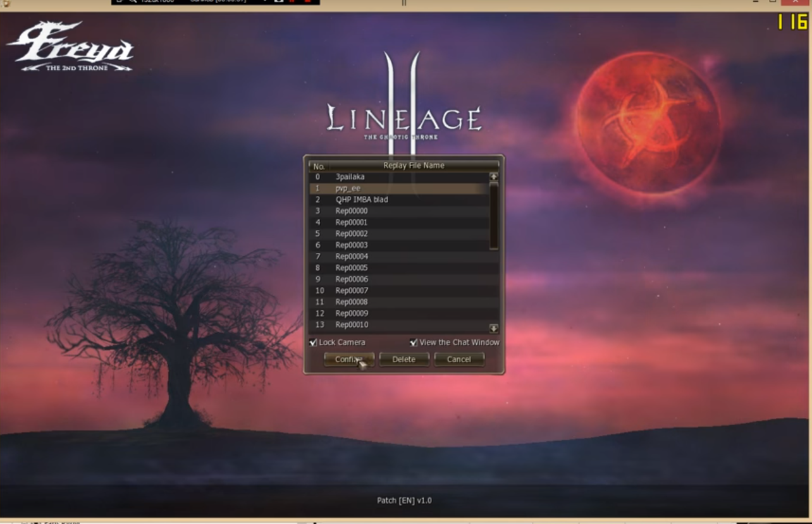The height and width of the screenshot is (524, 812).
Task: Select replay file Rep00002
Action: click(x=399, y=234)
